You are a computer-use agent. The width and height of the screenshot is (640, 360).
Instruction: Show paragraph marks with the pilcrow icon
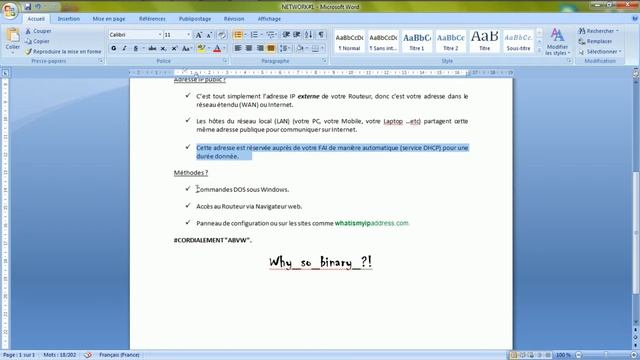click(x=321, y=35)
